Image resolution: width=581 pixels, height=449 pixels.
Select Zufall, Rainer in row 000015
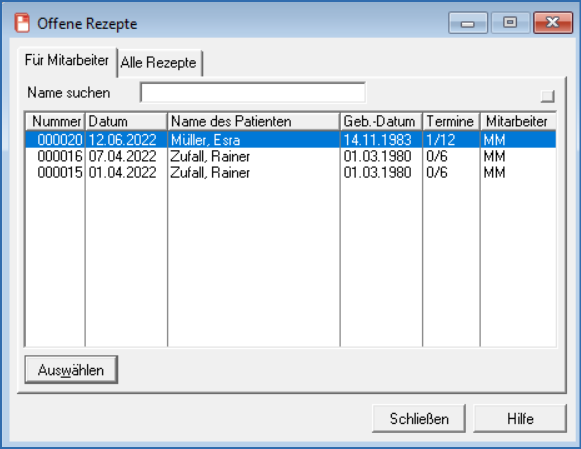click(210, 173)
